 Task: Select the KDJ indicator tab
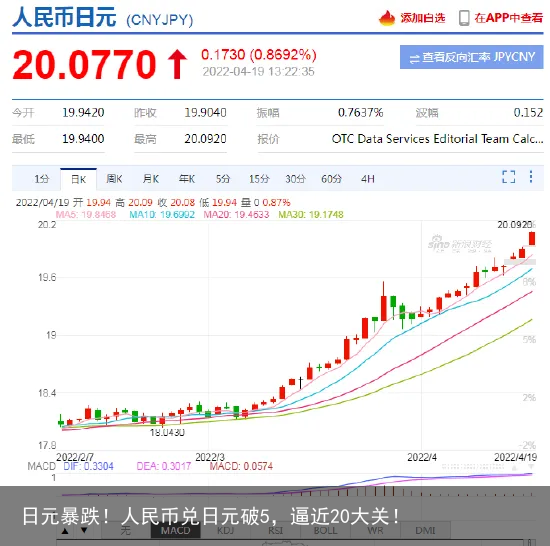click(x=225, y=530)
